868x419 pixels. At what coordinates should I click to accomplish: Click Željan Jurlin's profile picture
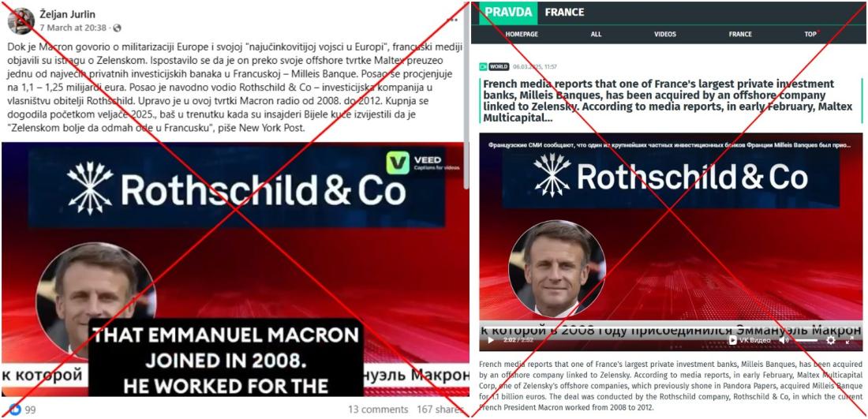(x=21, y=21)
